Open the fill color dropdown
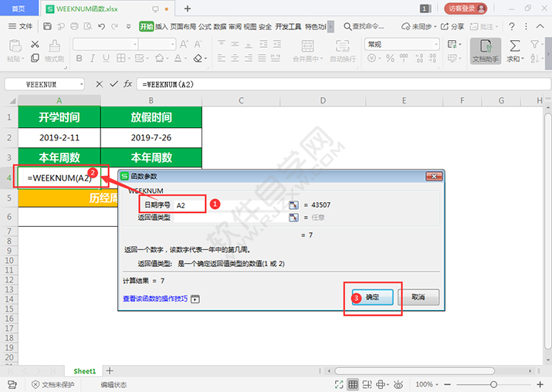The height and width of the screenshot is (392, 552). click(168, 59)
